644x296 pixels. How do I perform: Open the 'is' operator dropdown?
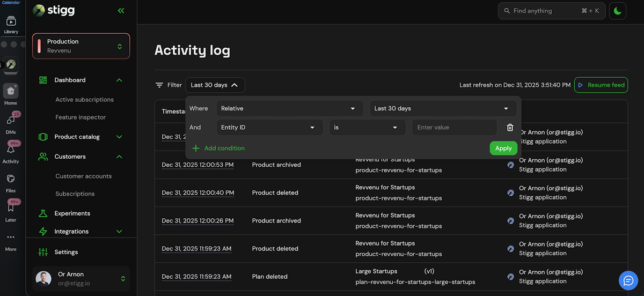(x=367, y=128)
